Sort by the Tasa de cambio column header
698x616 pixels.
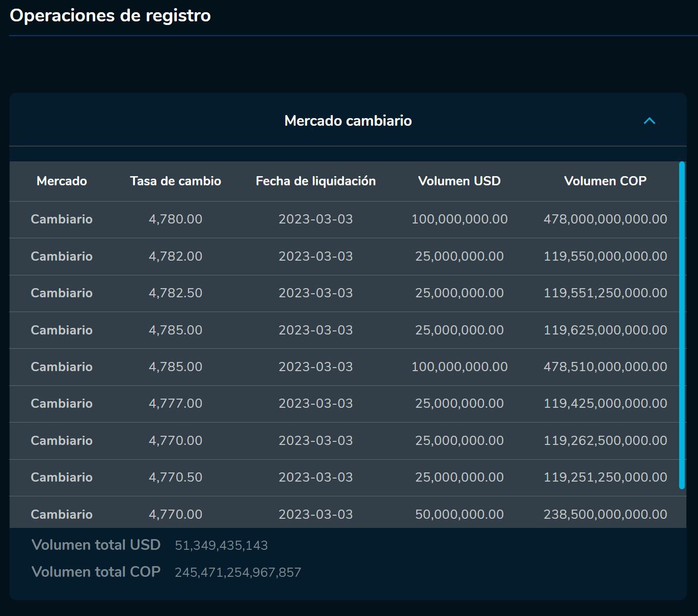(x=175, y=181)
